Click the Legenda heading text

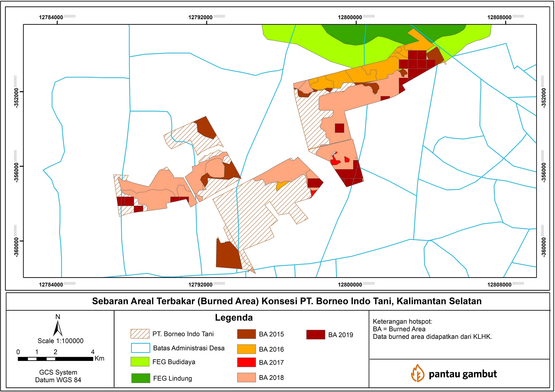[x=234, y=318]
